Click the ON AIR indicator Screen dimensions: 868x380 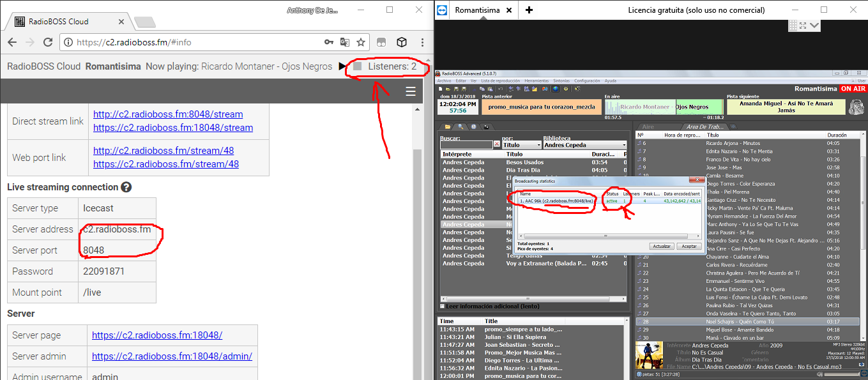tap(853, 89)
